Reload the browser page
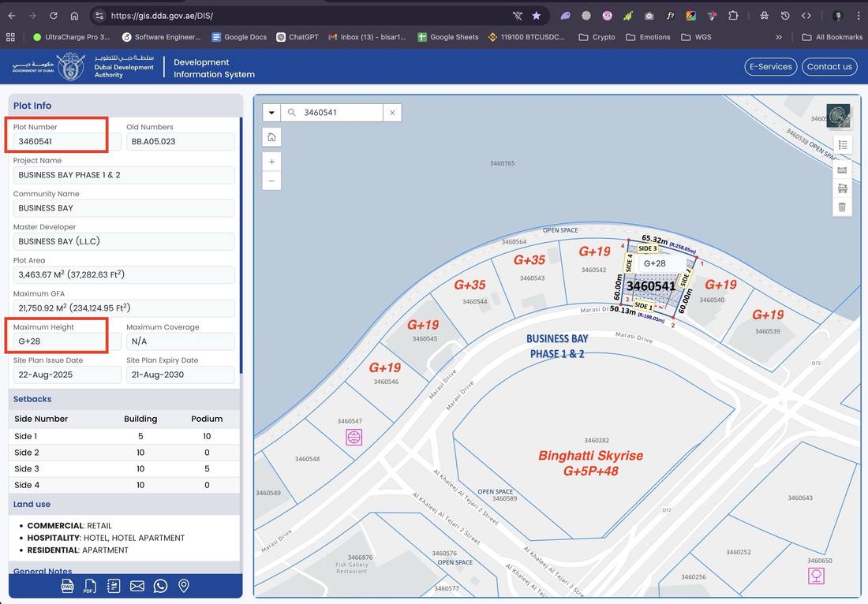The image size is (868, 604). coord(53,16)
